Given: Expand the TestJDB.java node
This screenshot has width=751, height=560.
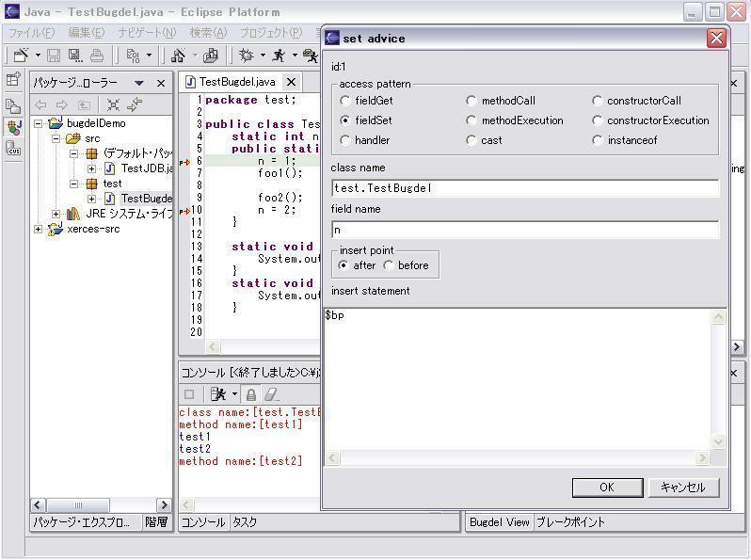Looking at the screenshot, I should coord(91,168).
